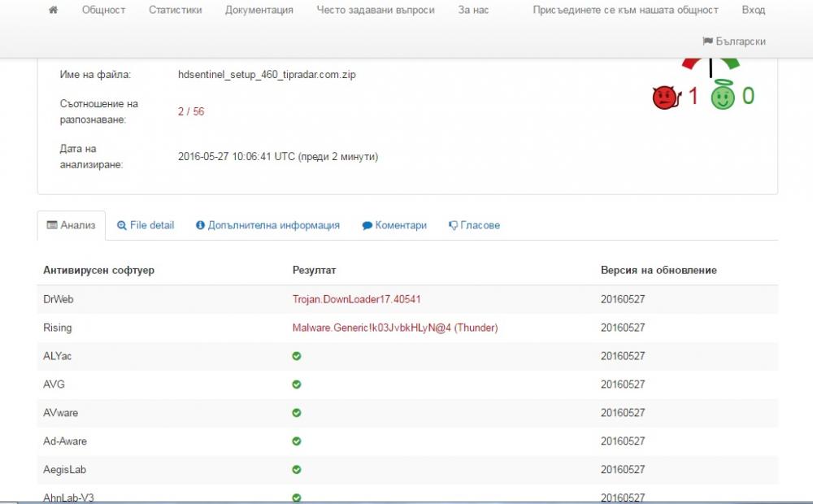Click the Malware.Generic Thunder result
This screenshot has width=813, height=504.
(395, 328)
